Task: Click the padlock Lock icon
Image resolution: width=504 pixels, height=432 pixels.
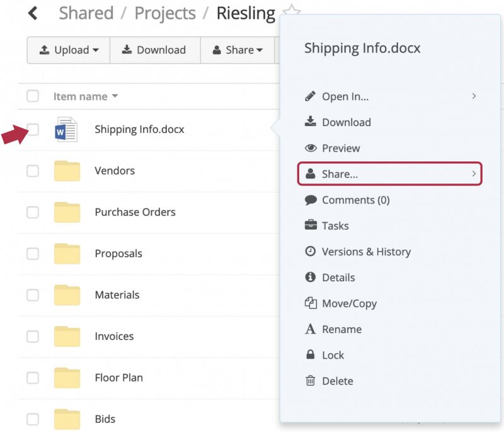Action: click(x=310, y=354)
